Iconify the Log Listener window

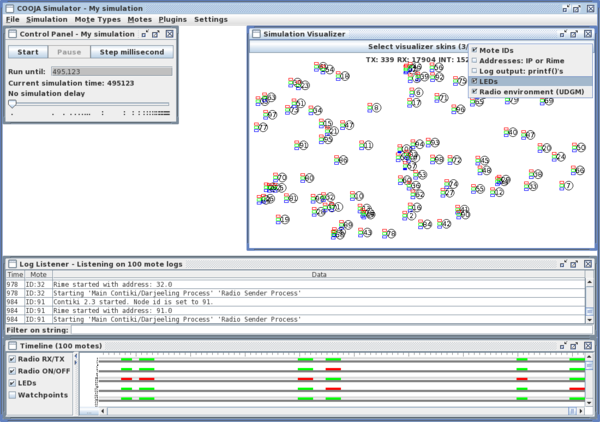pos(562,264)
